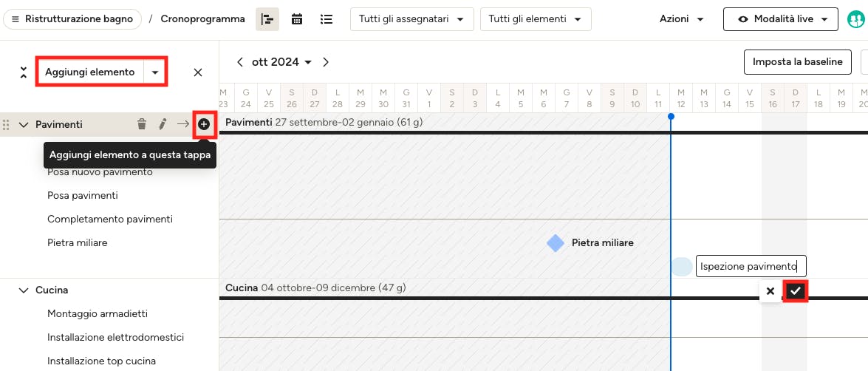Open the team members avatar icon

pos(856,19)
